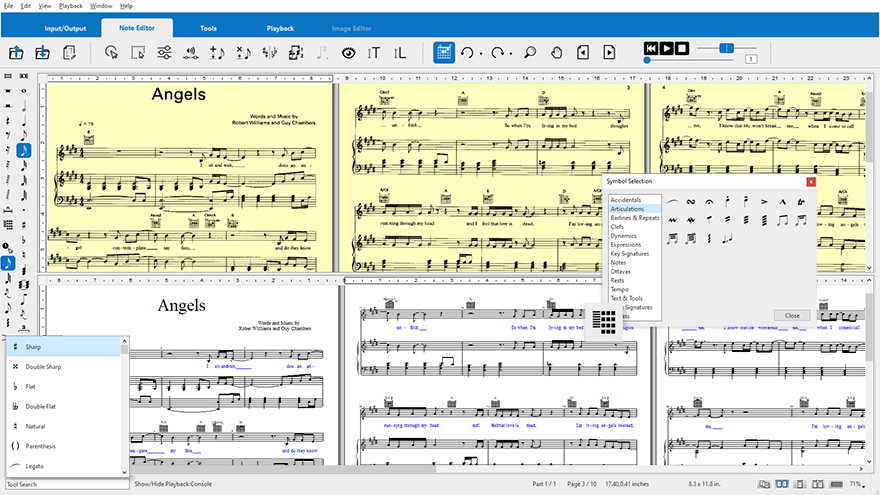Open the redo history dropdown arrow

[x=511, y=54]
